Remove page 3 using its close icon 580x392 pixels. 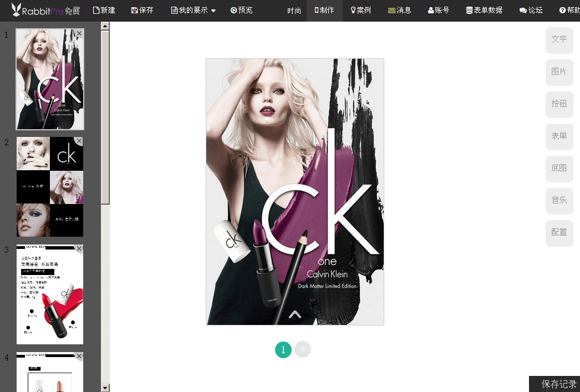[79, 249]
